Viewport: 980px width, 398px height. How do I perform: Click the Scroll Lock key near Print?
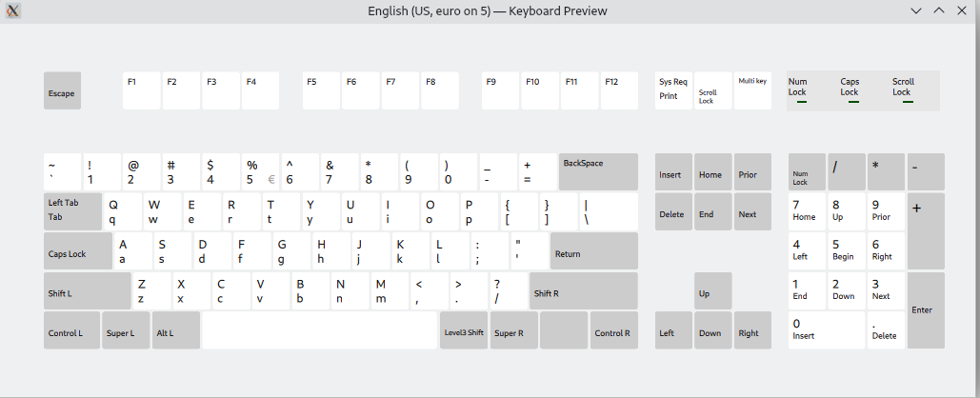tap(712, 91)
